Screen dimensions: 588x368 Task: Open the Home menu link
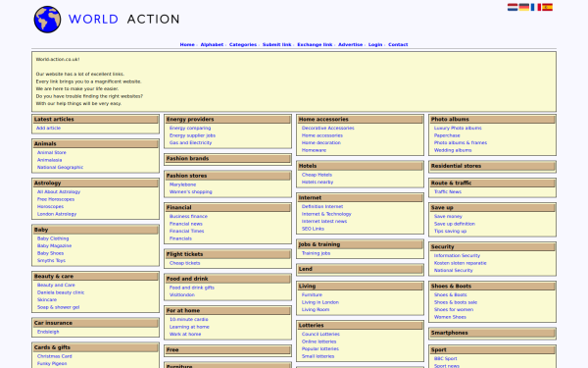[187, 44]
